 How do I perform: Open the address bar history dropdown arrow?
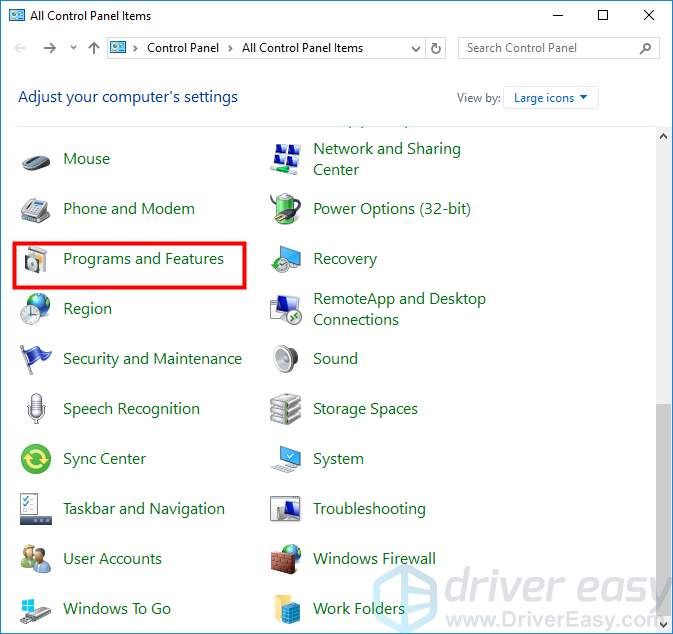coord(416,48)
